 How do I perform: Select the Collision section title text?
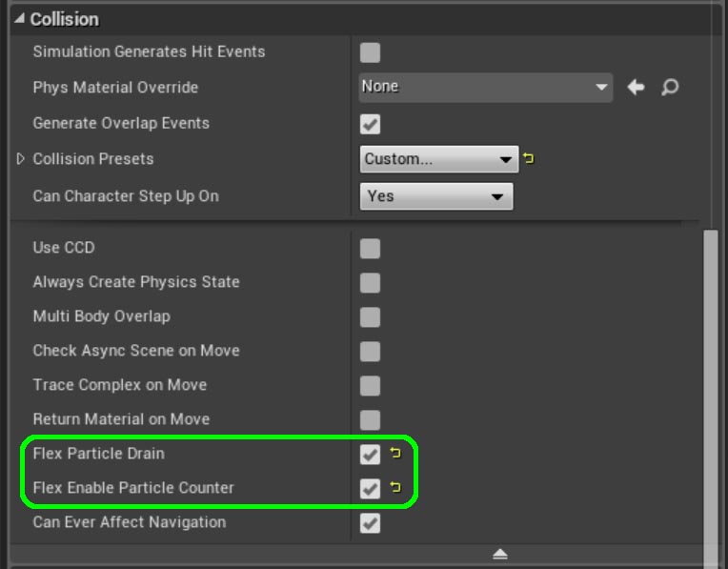coord(65,19)
